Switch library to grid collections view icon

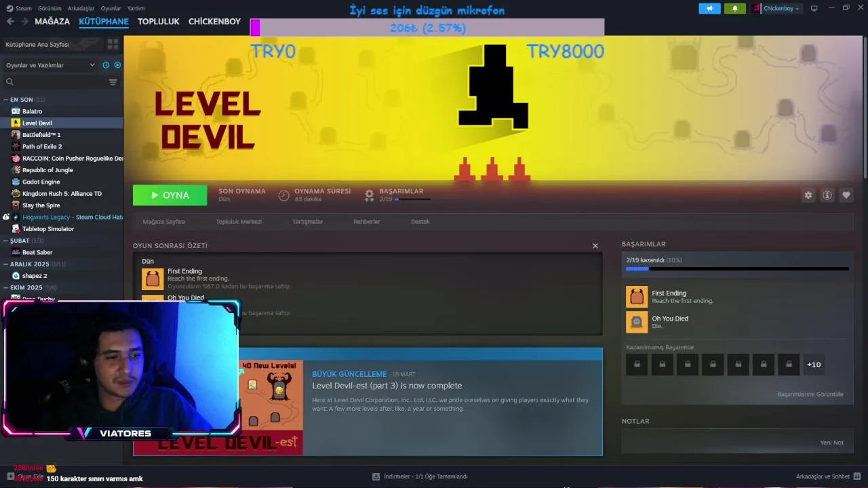click(x=113, y=44)
